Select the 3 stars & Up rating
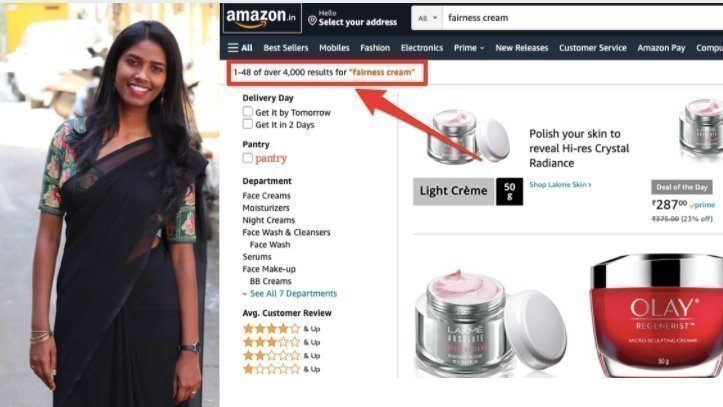Screen dimensions: 723x407 click(x=281, y=342)
